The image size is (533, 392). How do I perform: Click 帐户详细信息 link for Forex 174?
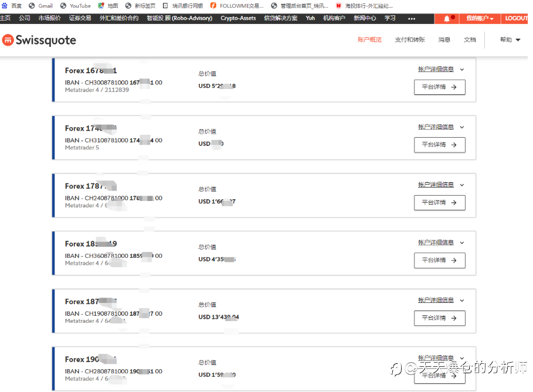click(x=436, y=127)
